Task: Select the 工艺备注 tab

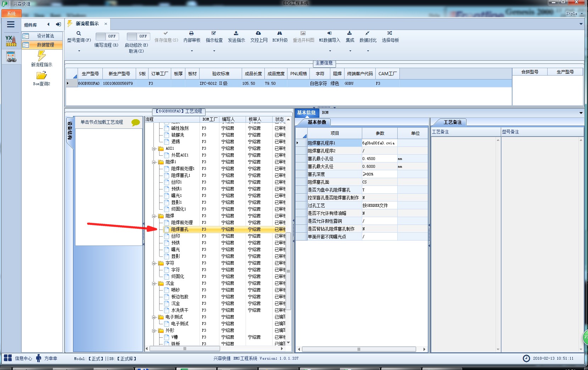Action: pos(453,122)
